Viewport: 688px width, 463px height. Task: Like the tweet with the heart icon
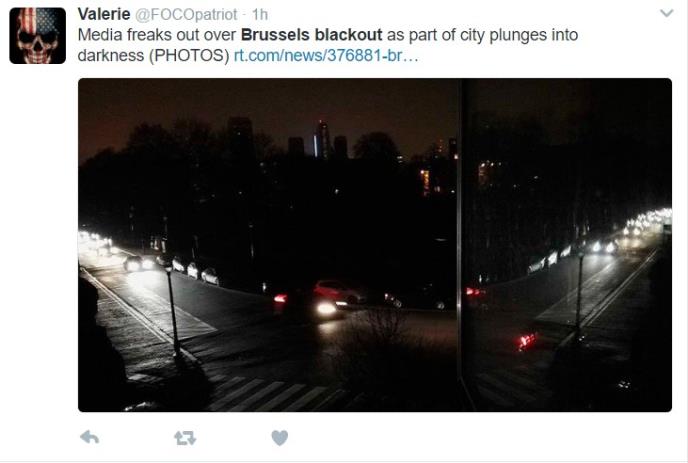(x=280, y=438)
